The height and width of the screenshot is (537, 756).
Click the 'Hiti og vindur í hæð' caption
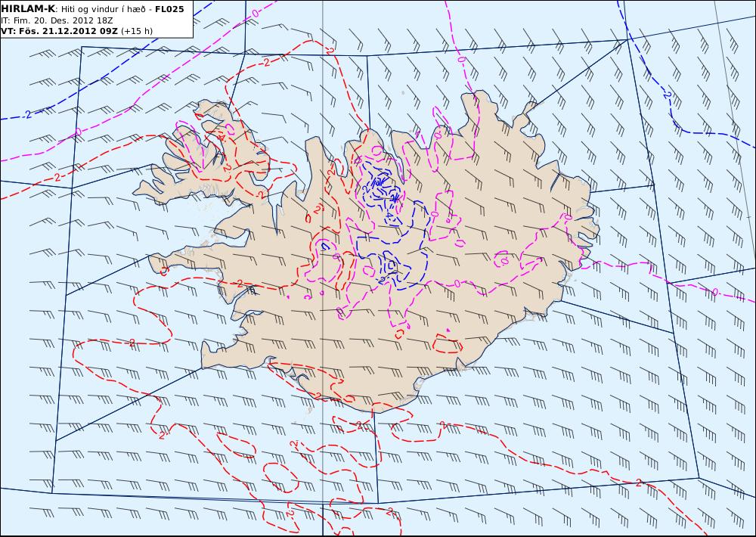point(103,9)
